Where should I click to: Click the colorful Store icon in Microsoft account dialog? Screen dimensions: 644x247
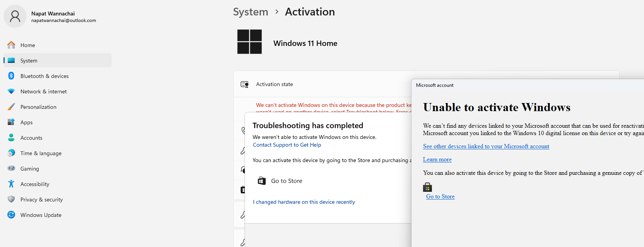click(x=427, y=188)
